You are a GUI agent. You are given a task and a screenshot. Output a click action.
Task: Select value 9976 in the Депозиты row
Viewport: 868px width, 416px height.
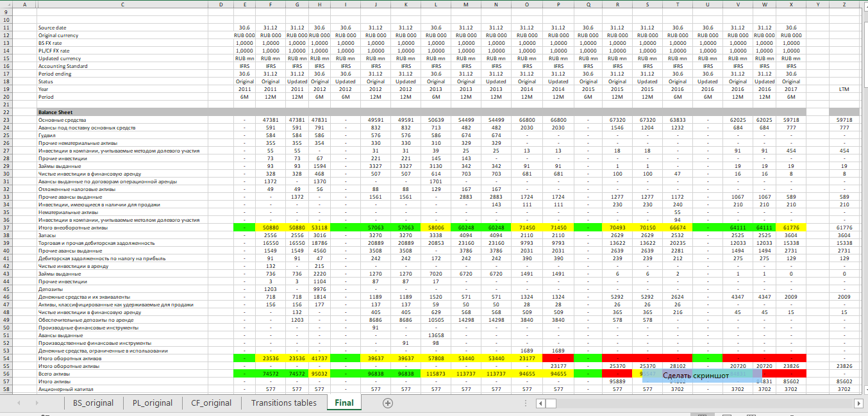point(319,289)
